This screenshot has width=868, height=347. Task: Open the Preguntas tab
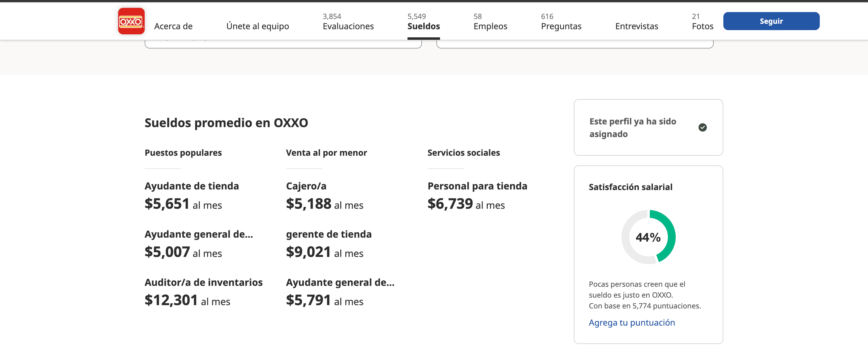pyautogui.click(x=561, y=22)
